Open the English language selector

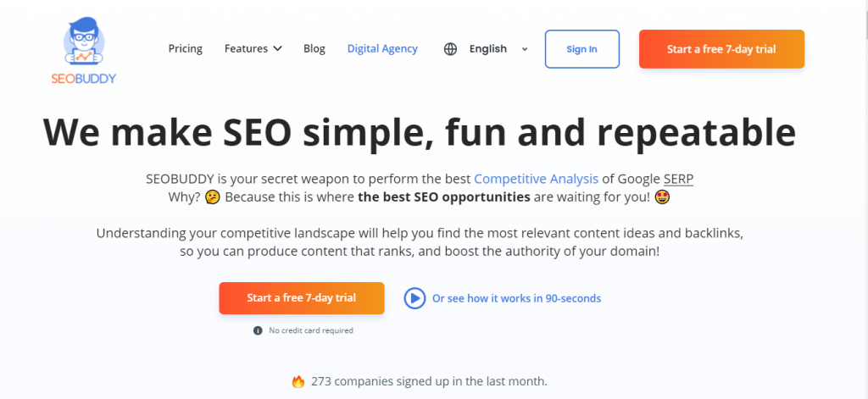click(x=487, y=48)
